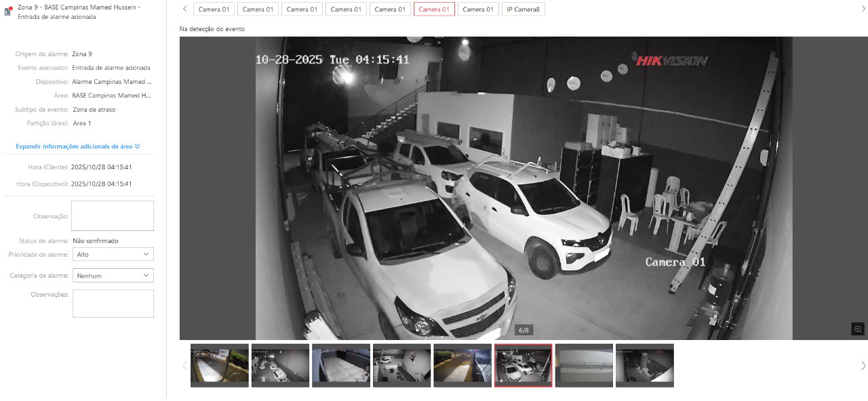Click the magnifier zoom icon on the camera image
Screen dimensions: 868x401
[858, 329]
